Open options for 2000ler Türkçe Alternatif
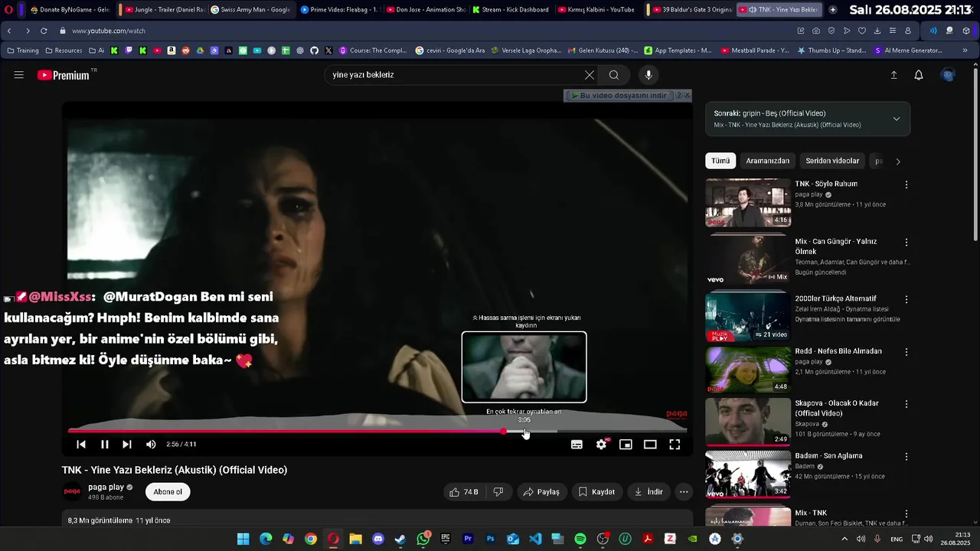The height and width of the screenshot is (551, 980). pos(906,299)
